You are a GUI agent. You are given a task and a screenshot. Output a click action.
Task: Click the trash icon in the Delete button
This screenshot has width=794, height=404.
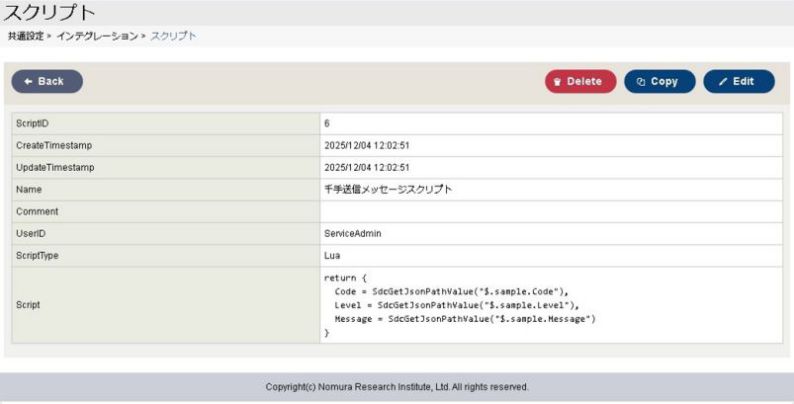tap(557, 82)
